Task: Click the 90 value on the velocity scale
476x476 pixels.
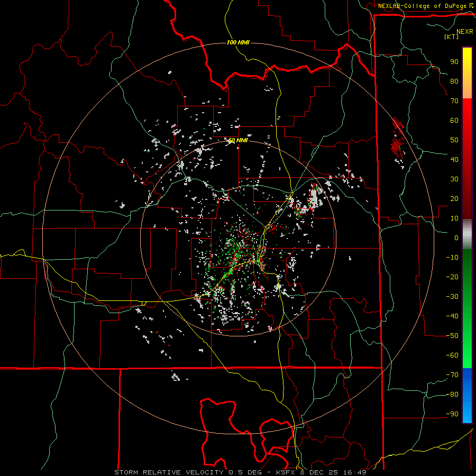Action: (454, 62)
